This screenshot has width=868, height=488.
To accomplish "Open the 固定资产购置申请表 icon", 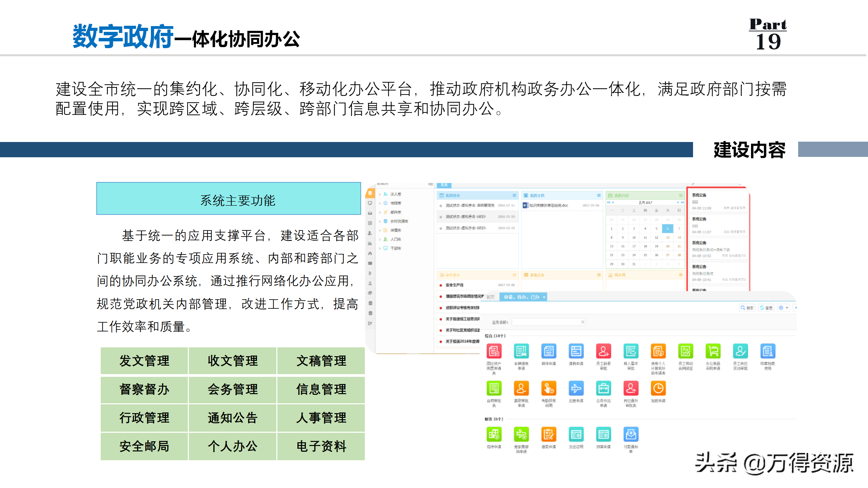I will [x=494, y=351].
